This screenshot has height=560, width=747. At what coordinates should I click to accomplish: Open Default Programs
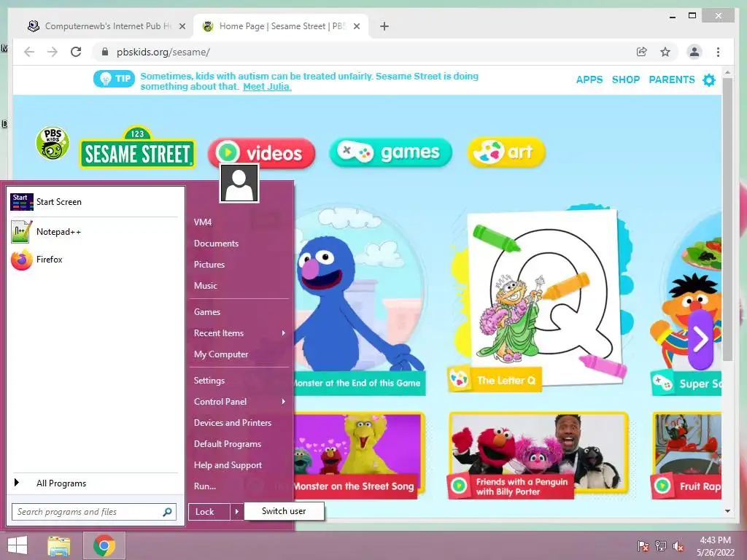click(239, 444)
